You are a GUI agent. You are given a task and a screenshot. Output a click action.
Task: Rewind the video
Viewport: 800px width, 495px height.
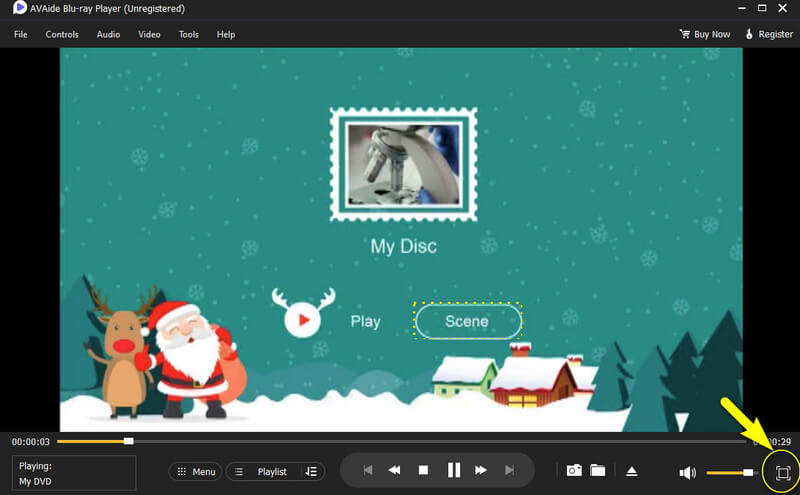click(x=394, y=470)
